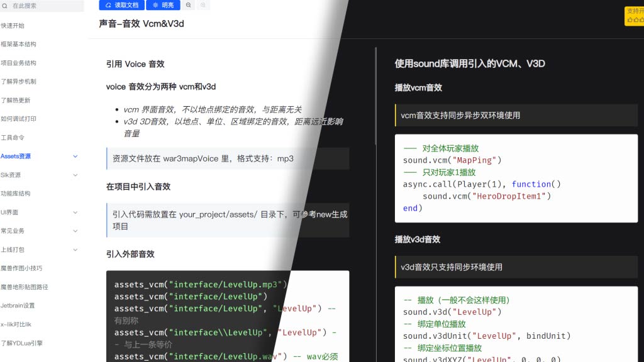Type in the 在此搜索 search field

click(x=44, y=6)
